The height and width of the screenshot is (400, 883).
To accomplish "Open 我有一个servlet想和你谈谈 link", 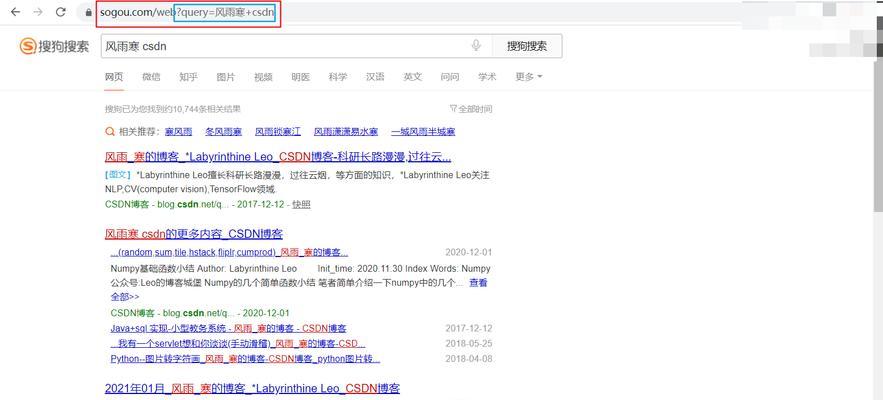I will (x=238, y=344).
